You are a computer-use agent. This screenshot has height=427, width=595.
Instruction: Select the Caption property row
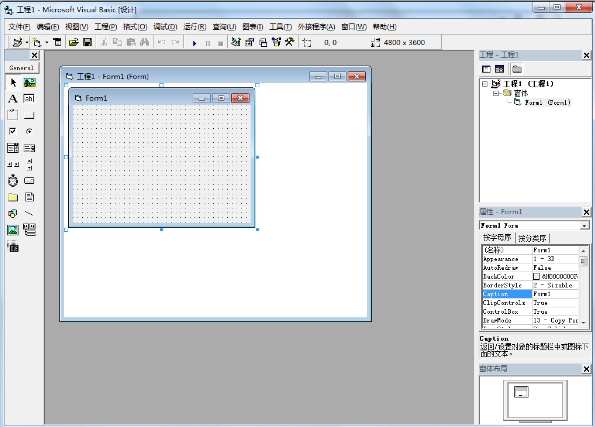530,294
